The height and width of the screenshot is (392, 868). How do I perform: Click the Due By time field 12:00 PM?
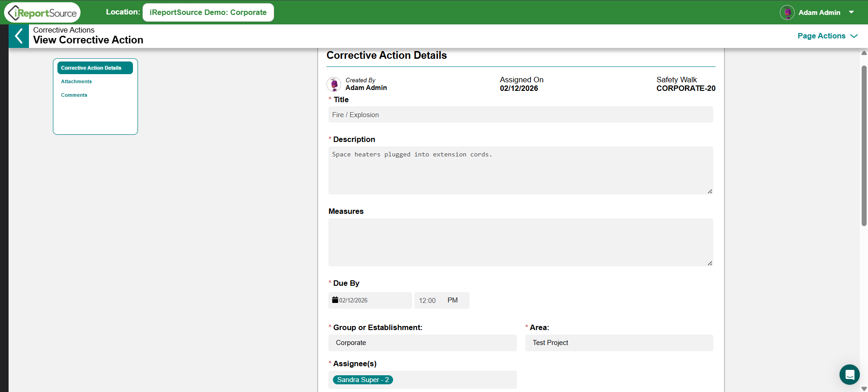tap(442, 300)
